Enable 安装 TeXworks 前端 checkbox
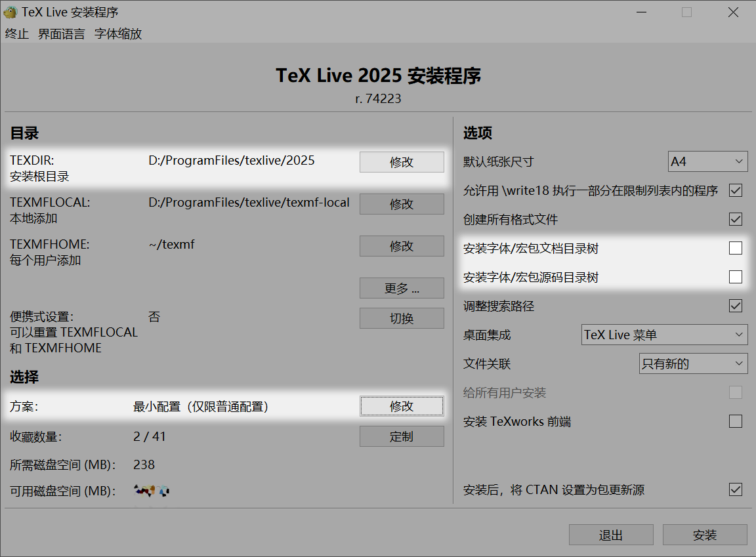The height and width of the screenshot is (557, 756). point(736,421)
